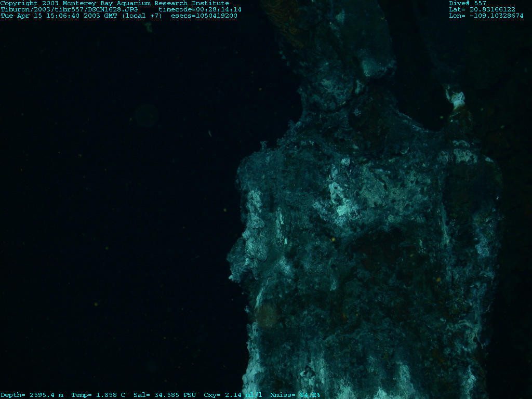The width and height of the screenshot is (532, 399).
Task: Click the longitude 'Lon= -109.10328674'
Action: tap(486, 16)
